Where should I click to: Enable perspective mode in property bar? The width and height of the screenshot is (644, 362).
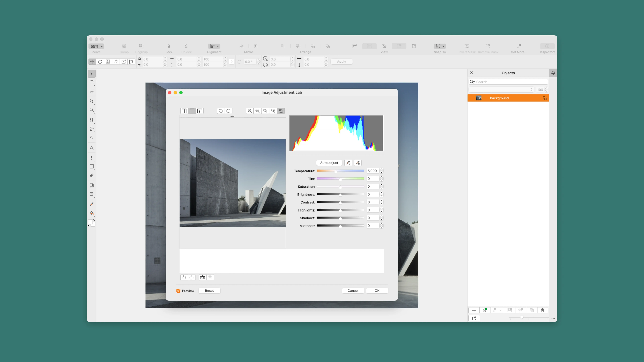tap(131, 62)
